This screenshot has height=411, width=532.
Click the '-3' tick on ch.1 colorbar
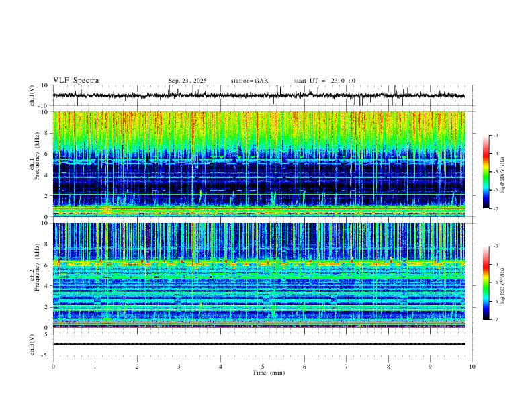[x=495, y=135]
